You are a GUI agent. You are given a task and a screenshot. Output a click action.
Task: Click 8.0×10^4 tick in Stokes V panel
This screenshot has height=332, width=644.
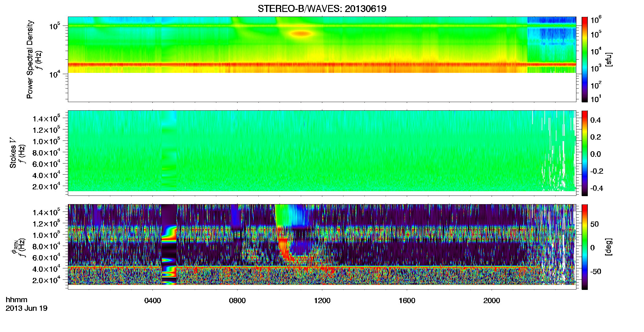[x=46, y=153]
